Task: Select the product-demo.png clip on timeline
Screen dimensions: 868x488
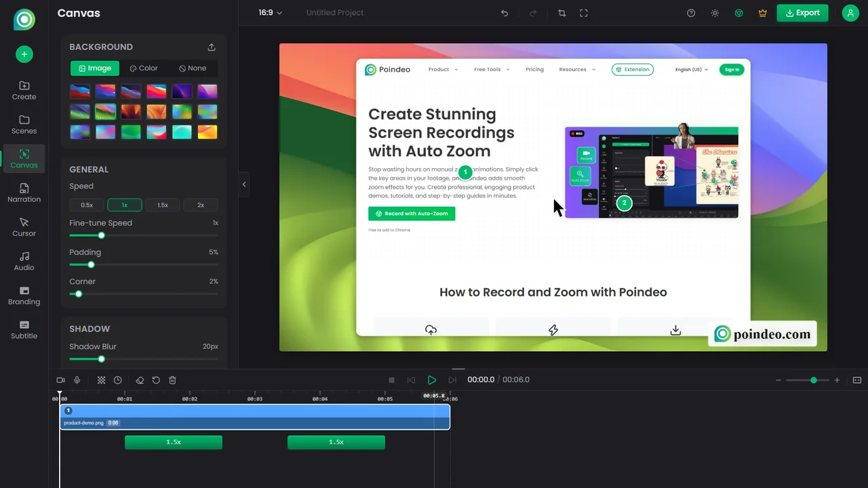Action: tap(255, 417)
